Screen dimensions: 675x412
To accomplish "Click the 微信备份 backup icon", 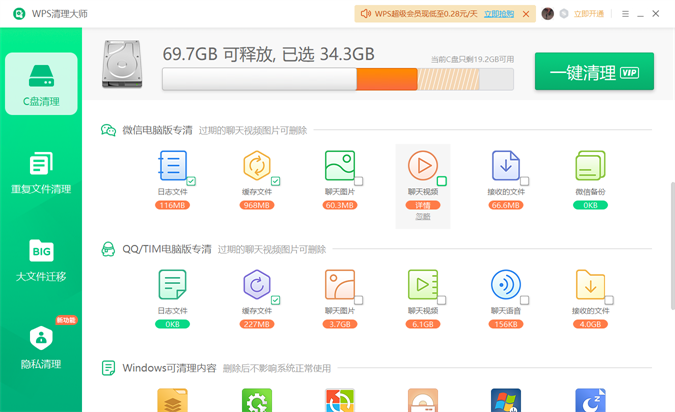I will [x=589, y=166].
